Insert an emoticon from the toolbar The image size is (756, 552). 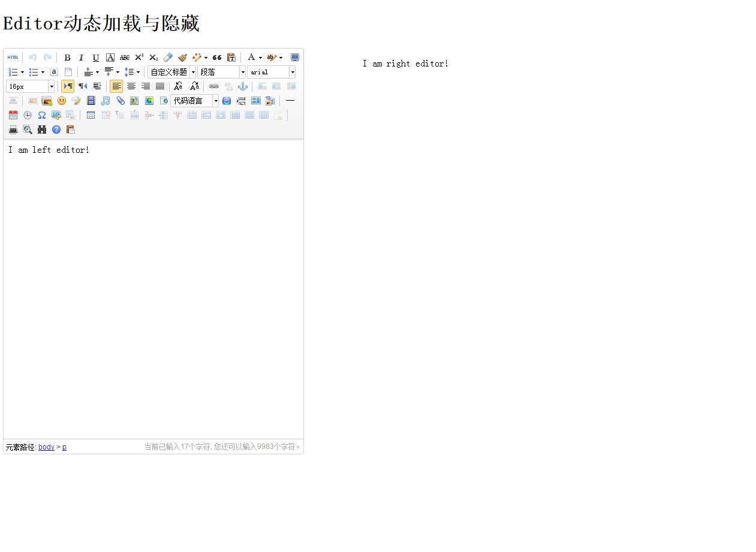(x=62, y=101)
